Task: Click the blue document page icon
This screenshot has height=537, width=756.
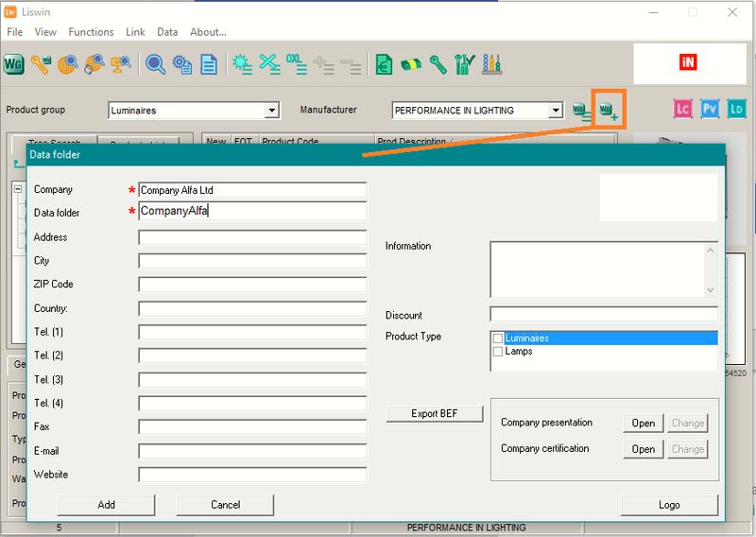Action: click(209, 64)
